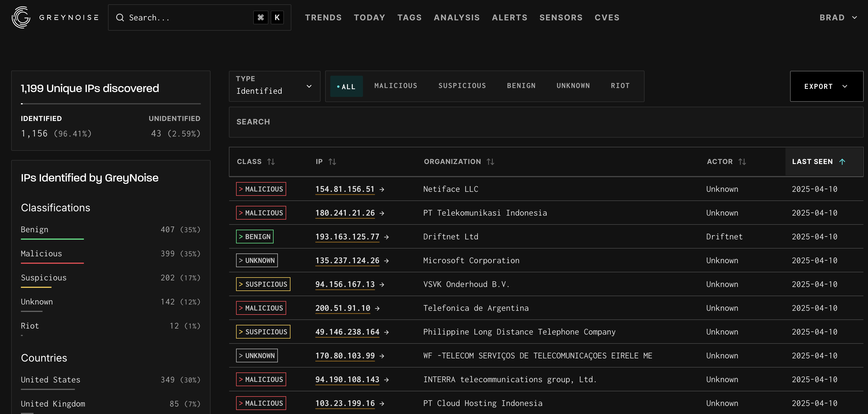Sort table by IP column arrows
This screenshot has width=868, height=414.
[x=332, y=162]
